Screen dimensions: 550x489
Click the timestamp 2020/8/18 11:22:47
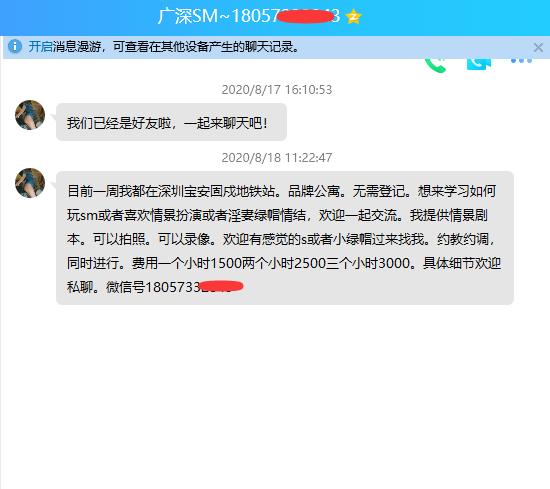point(277,158)
